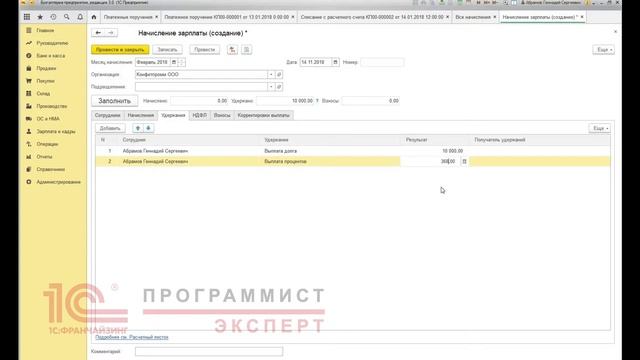
Task: Open Продажи section in sidebar
Action: tap(46, 69)
